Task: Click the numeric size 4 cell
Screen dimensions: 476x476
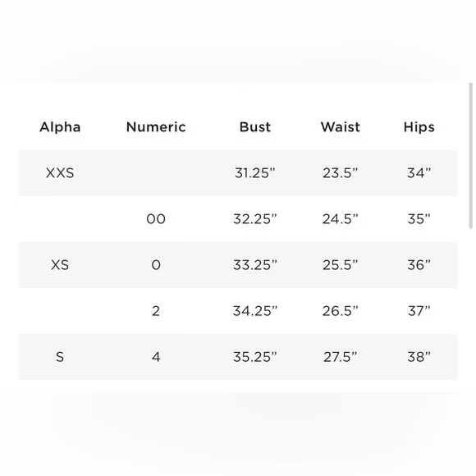Action: [156, 357]
